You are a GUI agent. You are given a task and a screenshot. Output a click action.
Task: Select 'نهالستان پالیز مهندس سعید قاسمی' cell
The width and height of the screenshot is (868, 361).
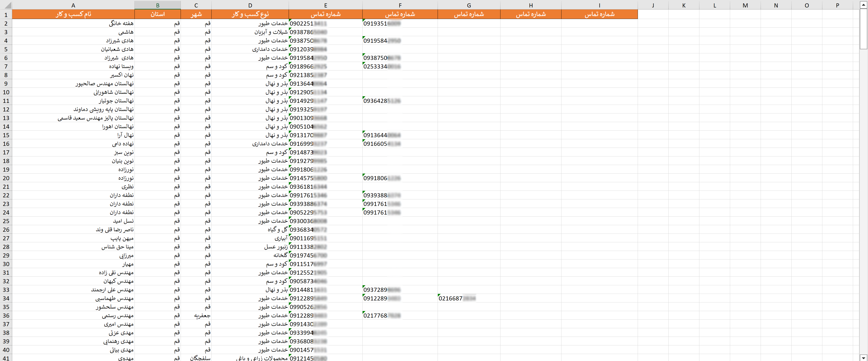pyautogui.click(x=73, y=118)
